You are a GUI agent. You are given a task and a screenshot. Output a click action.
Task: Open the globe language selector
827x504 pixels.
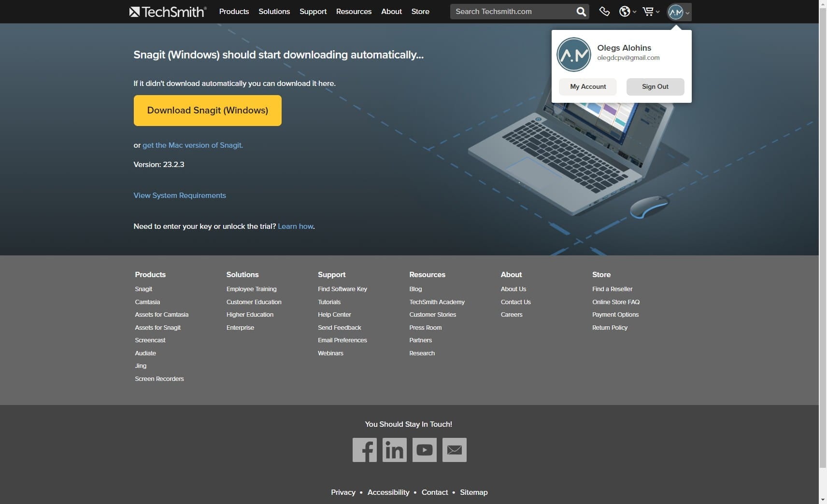(627, 12)
